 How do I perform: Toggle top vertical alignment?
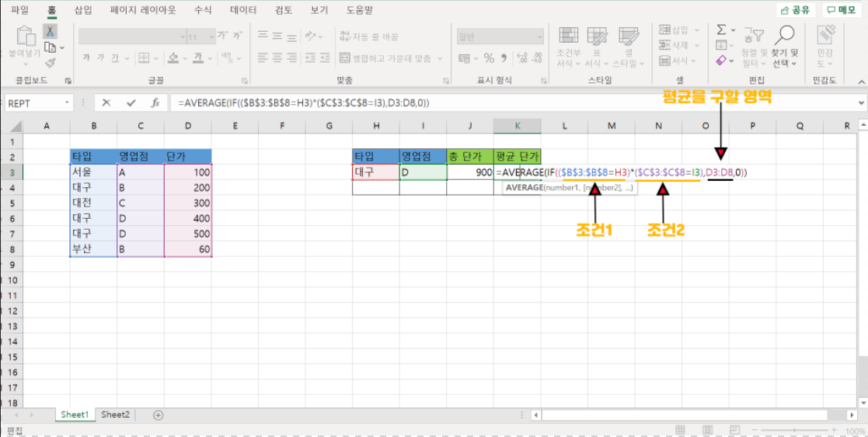pyautogui.click(x=263, y=36)
